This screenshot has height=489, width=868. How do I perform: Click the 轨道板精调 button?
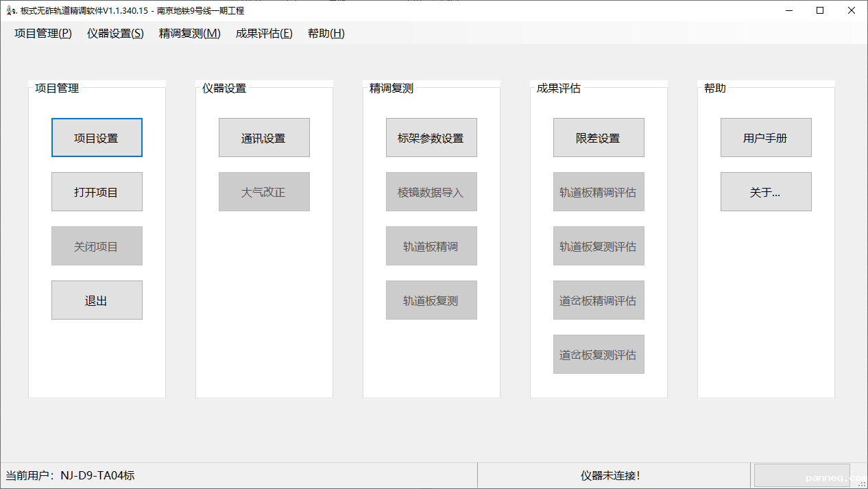[x=431, y=246]
